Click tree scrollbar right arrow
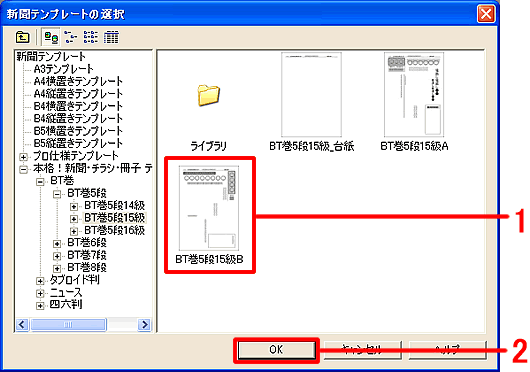Image resolution: width=530 pixels, height=372 pixels. [145, 324]
